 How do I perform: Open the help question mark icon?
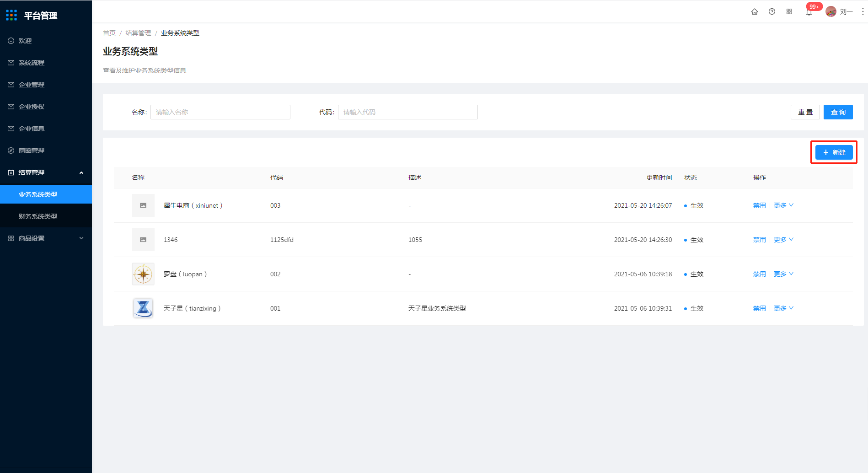coord(772,12)
